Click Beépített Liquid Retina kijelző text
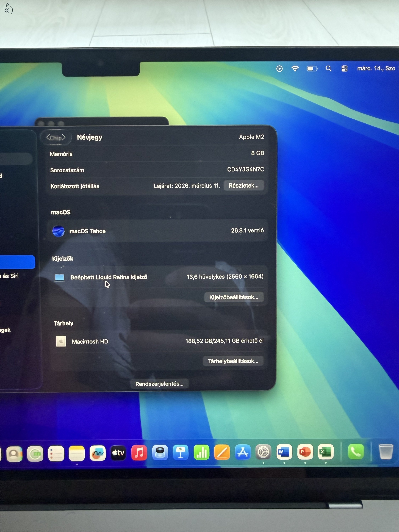Viewport: 399px width, 532px height. pos(109,277)
